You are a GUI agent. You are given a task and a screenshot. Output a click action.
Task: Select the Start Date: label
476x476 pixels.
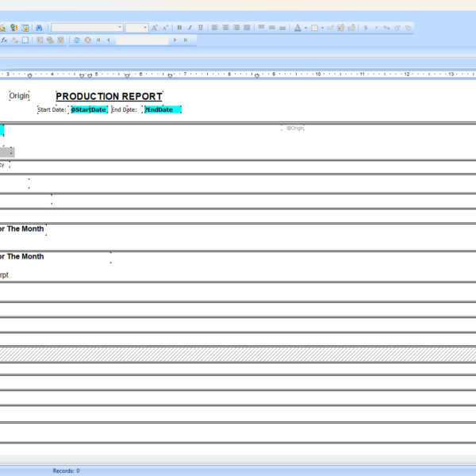click(x=52, y=109)
